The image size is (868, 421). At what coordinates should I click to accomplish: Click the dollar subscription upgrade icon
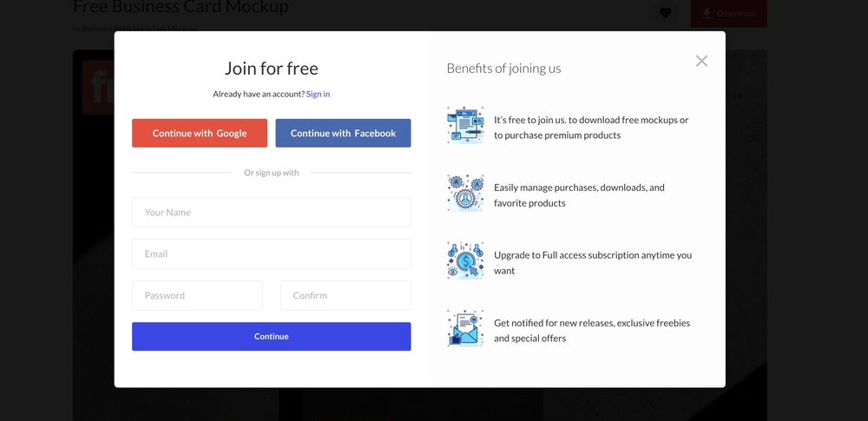pyautogui.click(x=465, y=260)
